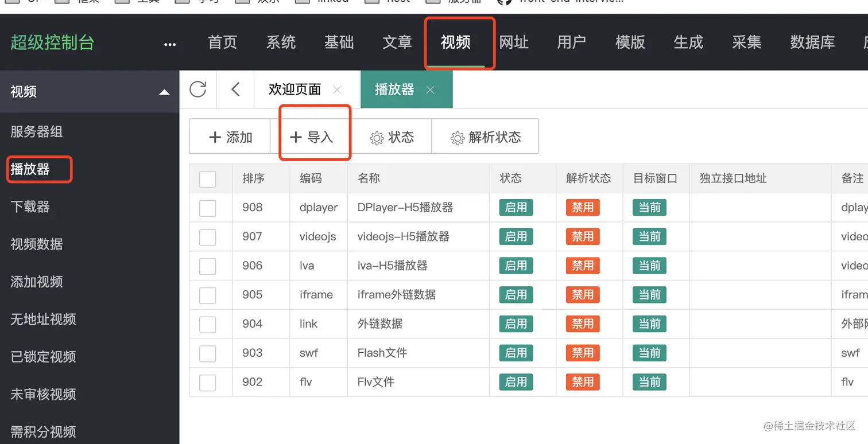Go to 视频数据 in the sidebar

(x=36, y=244)
